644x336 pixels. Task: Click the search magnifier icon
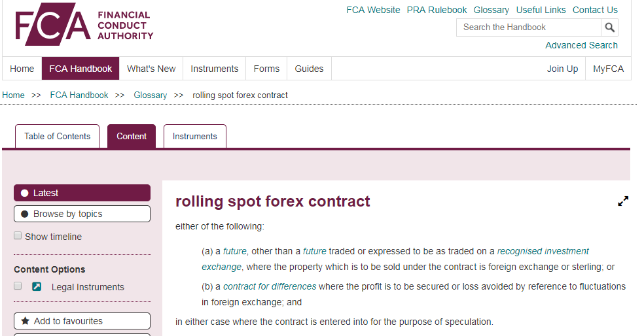610,27
